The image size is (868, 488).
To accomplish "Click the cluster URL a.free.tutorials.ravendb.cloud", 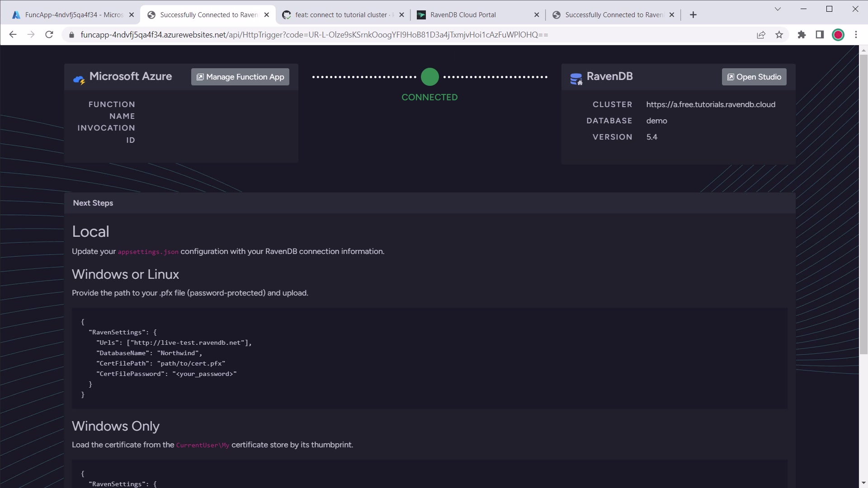I will click(711, 104).
